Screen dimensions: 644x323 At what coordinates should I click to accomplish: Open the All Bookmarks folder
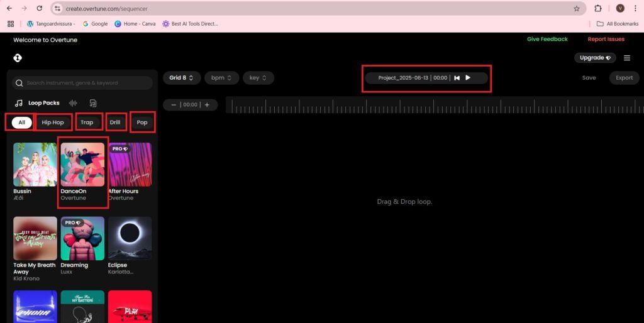point(618,24)
